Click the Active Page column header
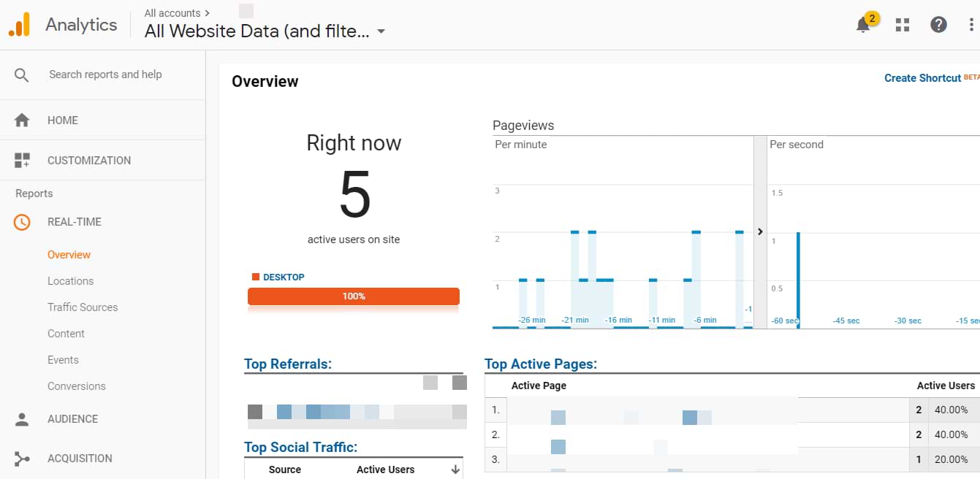The width and height of the screenshot is (980, 479). [539, 386]
